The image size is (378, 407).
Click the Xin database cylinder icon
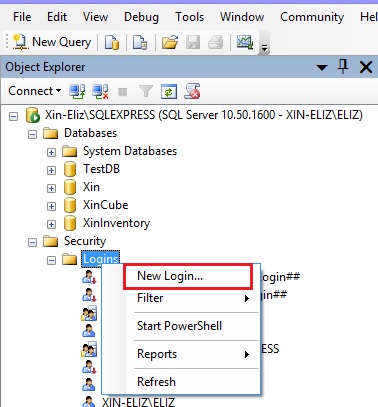pyautogui.click(x=70, y=187)
